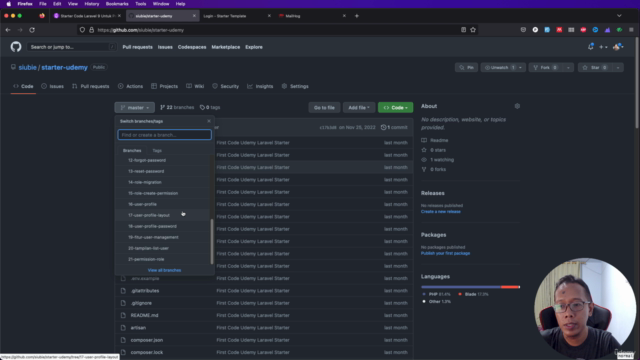Star the starter-udemy repository
Viewport: 640px width, 360px height.
tap(595, 67)
